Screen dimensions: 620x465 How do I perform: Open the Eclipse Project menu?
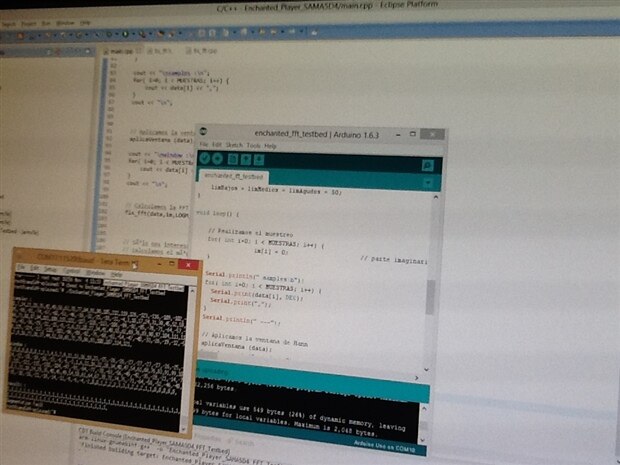pos(28,24)
